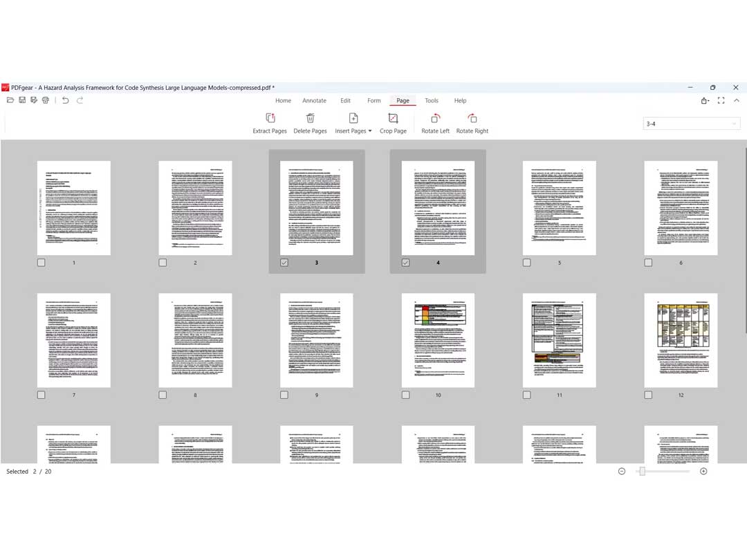This screenshot has width=747, height=560.
Task: Undo the last action
Action: coord(65,100)
